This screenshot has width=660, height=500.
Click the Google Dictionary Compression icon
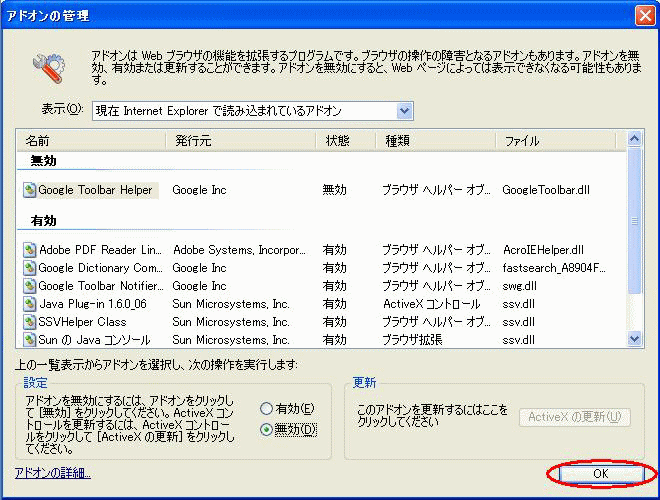29,268
